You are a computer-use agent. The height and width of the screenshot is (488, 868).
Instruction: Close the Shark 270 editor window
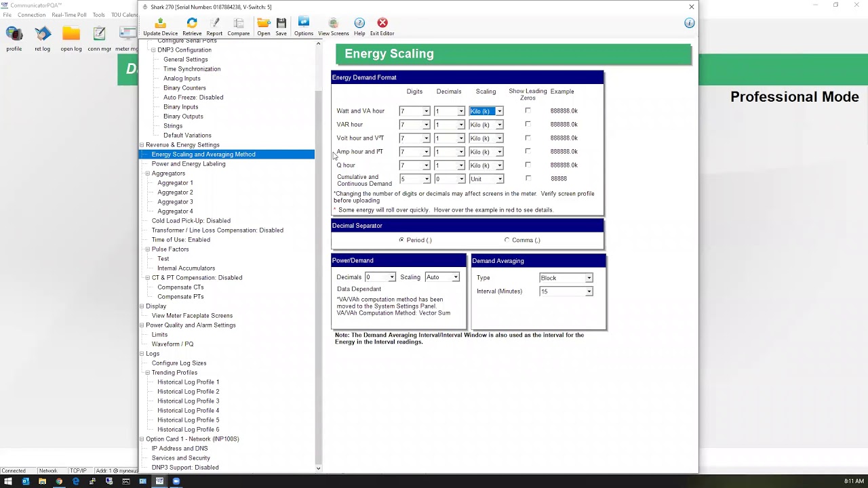pos(691,7)
